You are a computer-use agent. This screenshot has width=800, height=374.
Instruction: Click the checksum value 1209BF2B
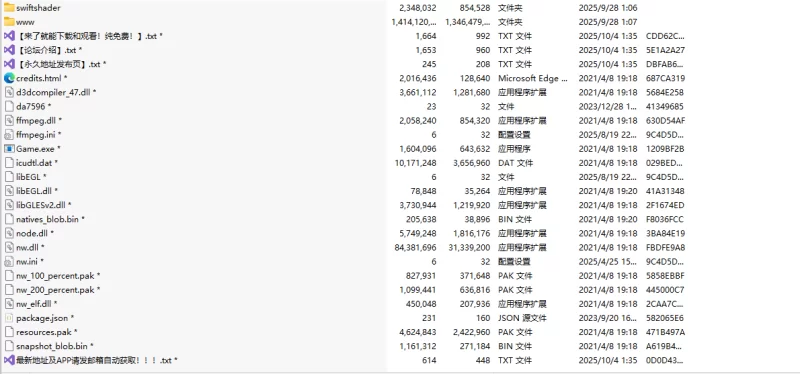click(665, 148)
